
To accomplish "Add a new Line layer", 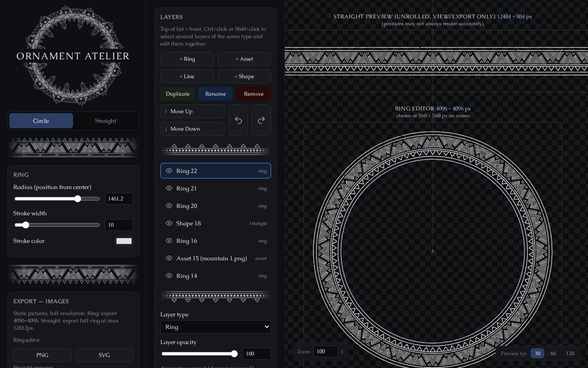I will [187, 76].
